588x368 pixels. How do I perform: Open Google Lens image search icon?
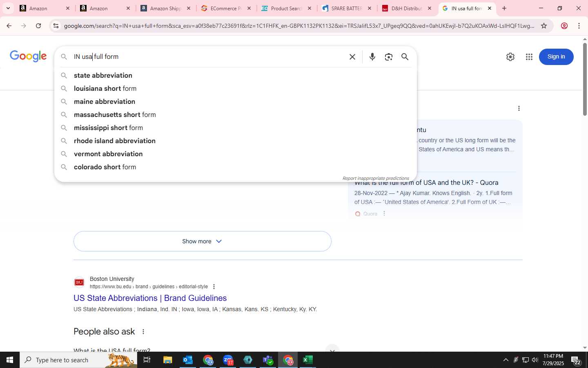click(x=389, y=57)
